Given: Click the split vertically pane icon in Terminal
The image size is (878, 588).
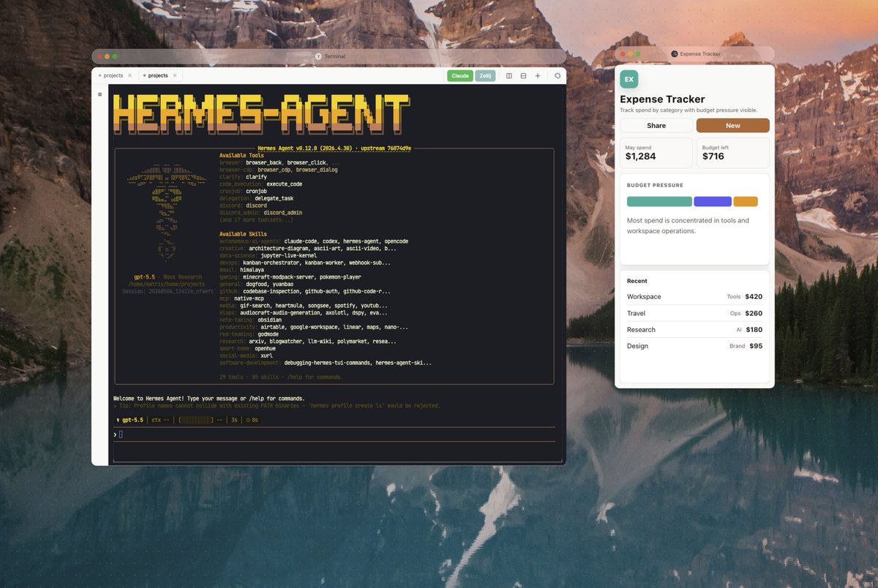Looking at the screenshot, I should (509, 75).
